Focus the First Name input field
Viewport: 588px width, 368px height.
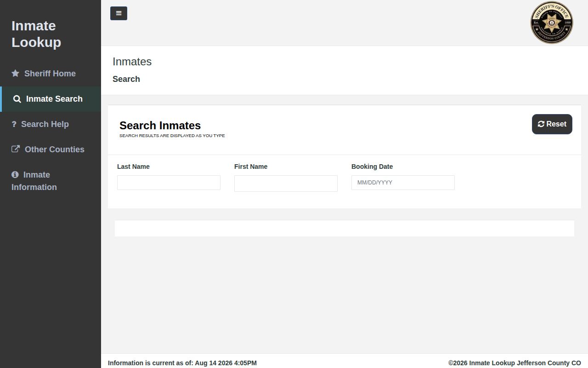point(286,184)
